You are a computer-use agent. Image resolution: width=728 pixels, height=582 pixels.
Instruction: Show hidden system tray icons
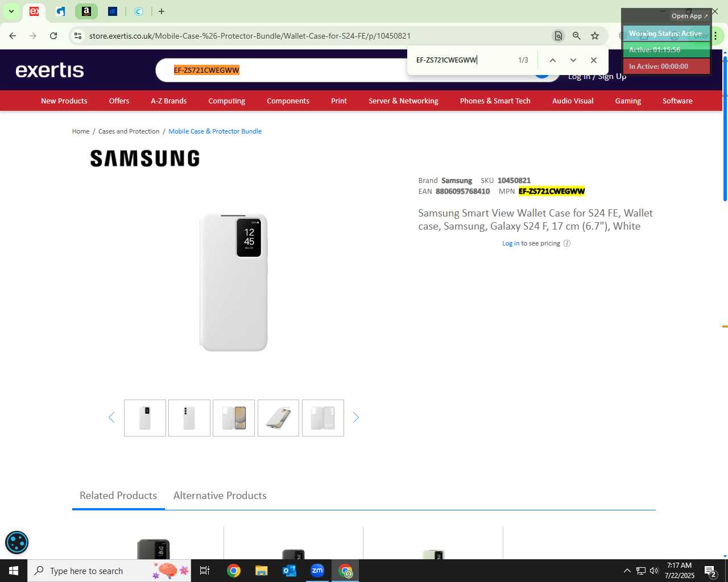(627, 571)
